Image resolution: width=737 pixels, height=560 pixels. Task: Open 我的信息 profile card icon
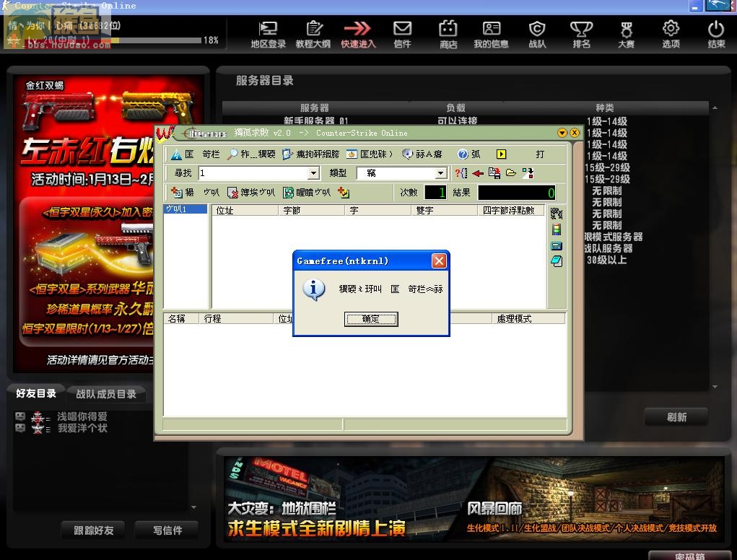[491, 35]
